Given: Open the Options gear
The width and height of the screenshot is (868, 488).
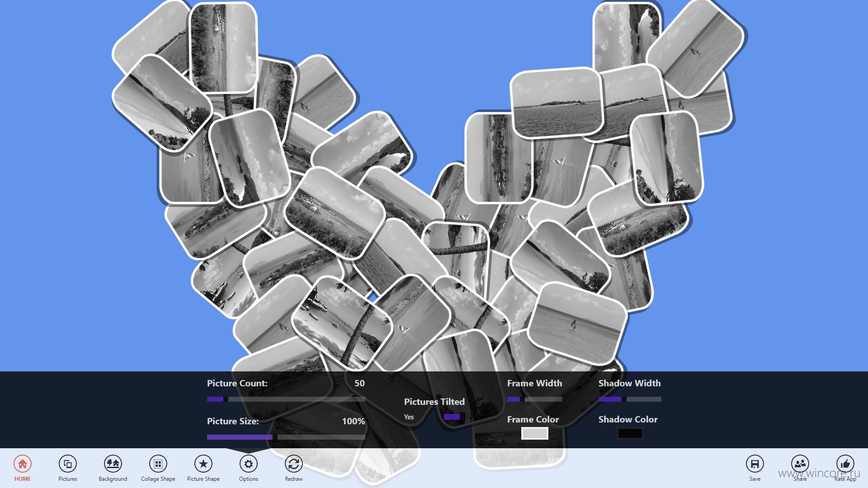Looking at the screenshot, I should tap(249, 464).
